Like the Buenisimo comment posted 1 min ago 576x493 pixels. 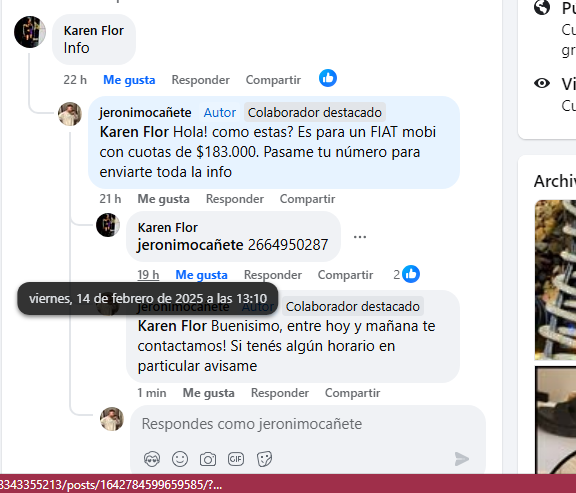(x=209, y=393)
